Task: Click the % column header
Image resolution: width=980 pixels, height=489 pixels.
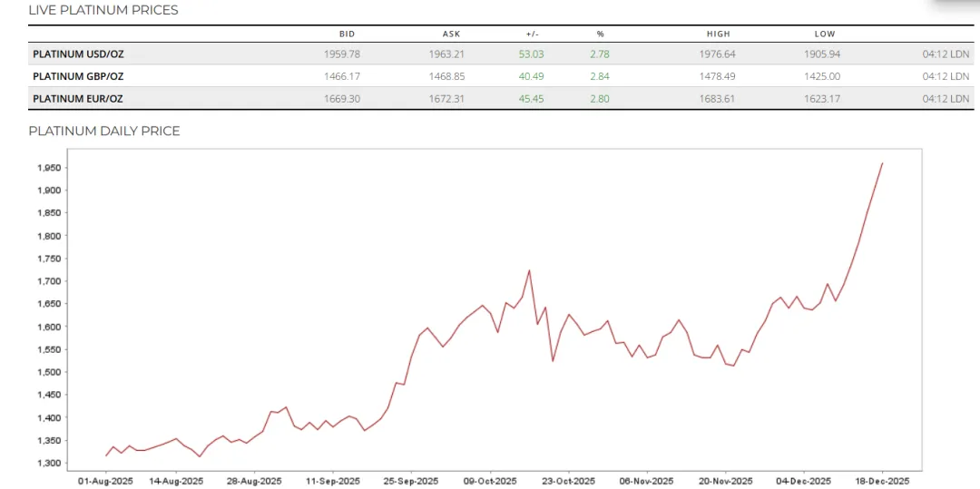Action: (x=600, y=34)
